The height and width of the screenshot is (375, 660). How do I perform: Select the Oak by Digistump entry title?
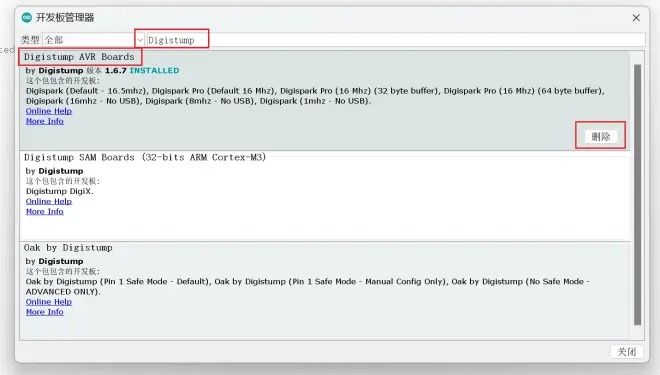pyautogui.click(x=68, y=248)
